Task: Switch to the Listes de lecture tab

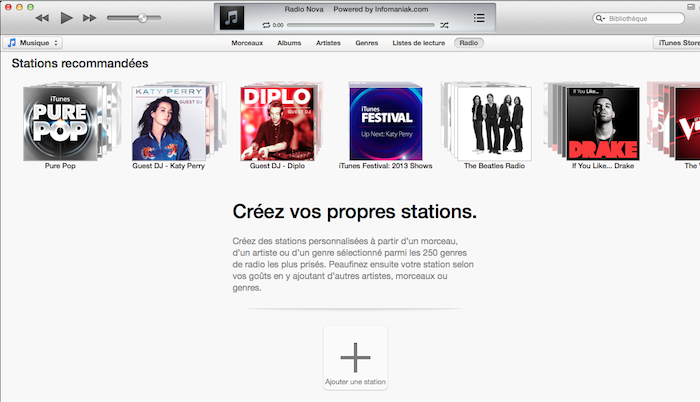Action: pos(419,43)
